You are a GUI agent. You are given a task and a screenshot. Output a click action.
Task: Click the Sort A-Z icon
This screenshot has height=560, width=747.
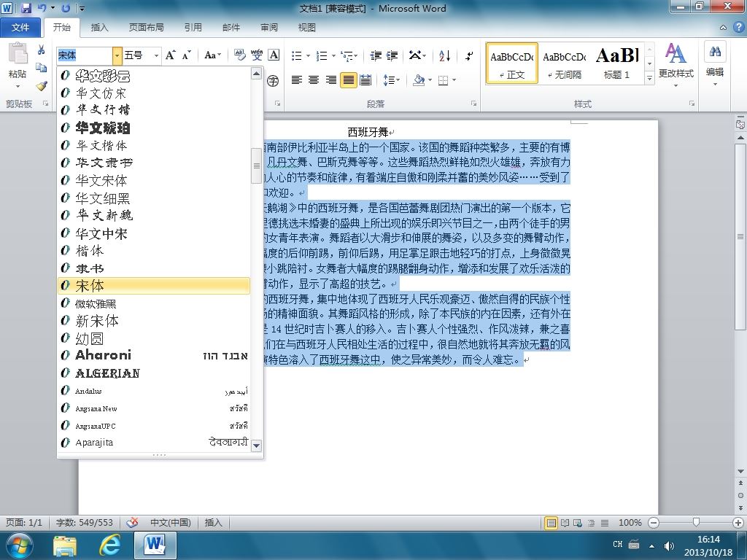pos(444,56)
